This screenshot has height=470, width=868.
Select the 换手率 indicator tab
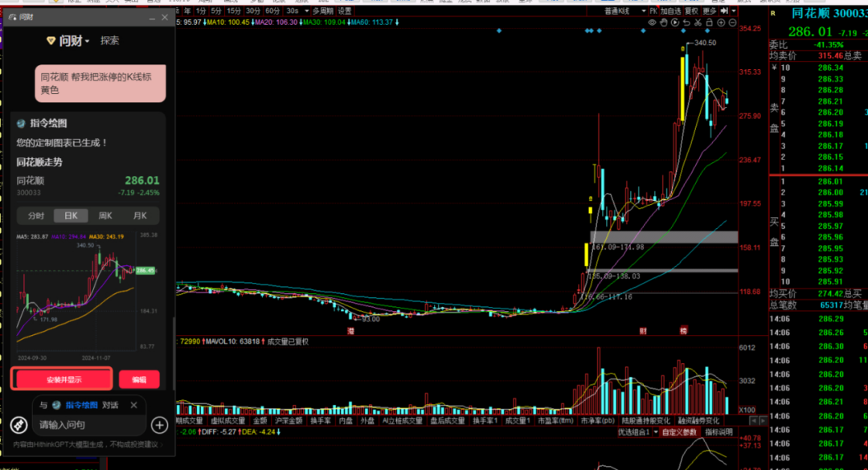[321, 421]
